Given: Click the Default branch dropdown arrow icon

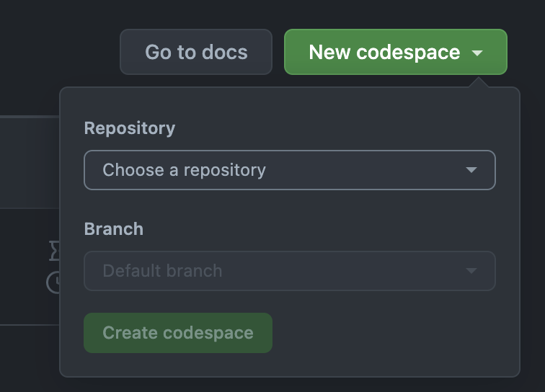Looking at the screenshot, I should point(471,271).
